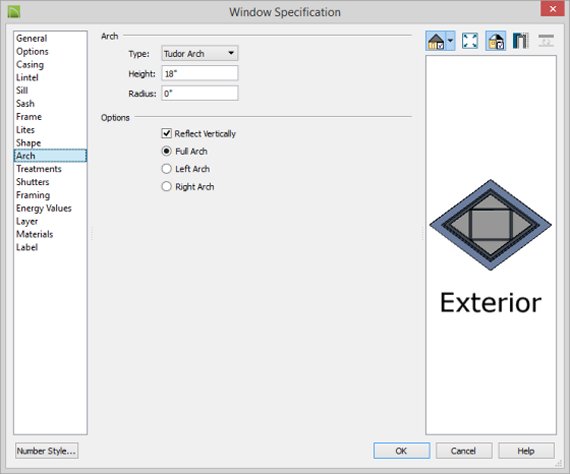The image size is (570, 474).
Task: Open the arch Type dropdown
Action: (x=200, y=53)
